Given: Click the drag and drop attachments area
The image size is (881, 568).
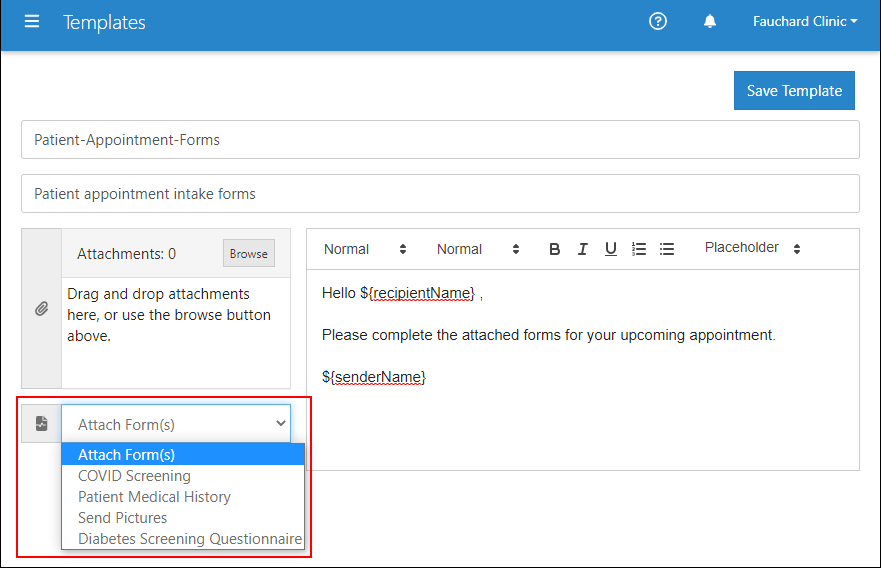Looking at the screenshot, I should (175, 332).
